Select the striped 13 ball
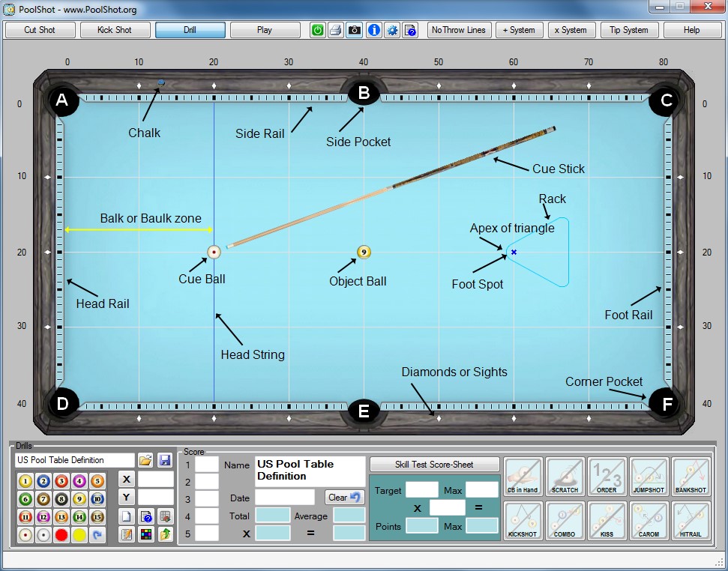Screen dimensions: 728x571 [61, 517]
